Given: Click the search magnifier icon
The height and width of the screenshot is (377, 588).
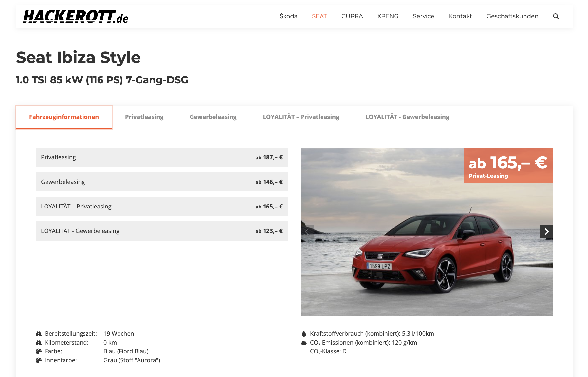Looking at the screenshot, I should click(x=556, y=16).
